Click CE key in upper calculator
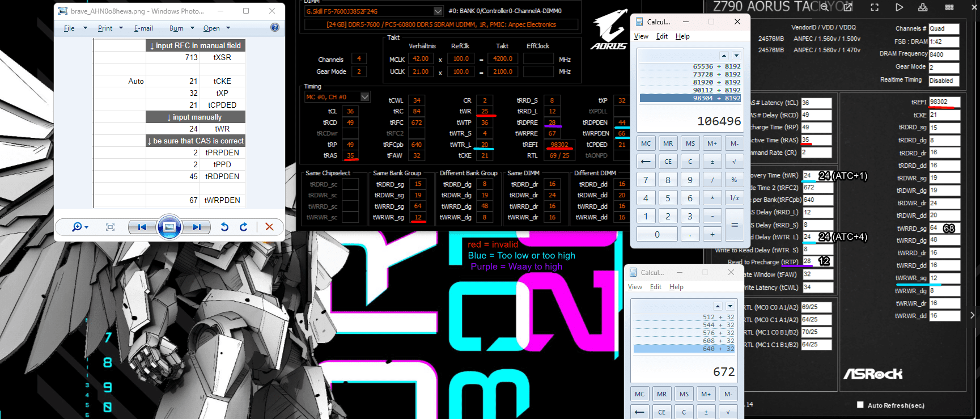The image size is (980, 419). (668, 162)
